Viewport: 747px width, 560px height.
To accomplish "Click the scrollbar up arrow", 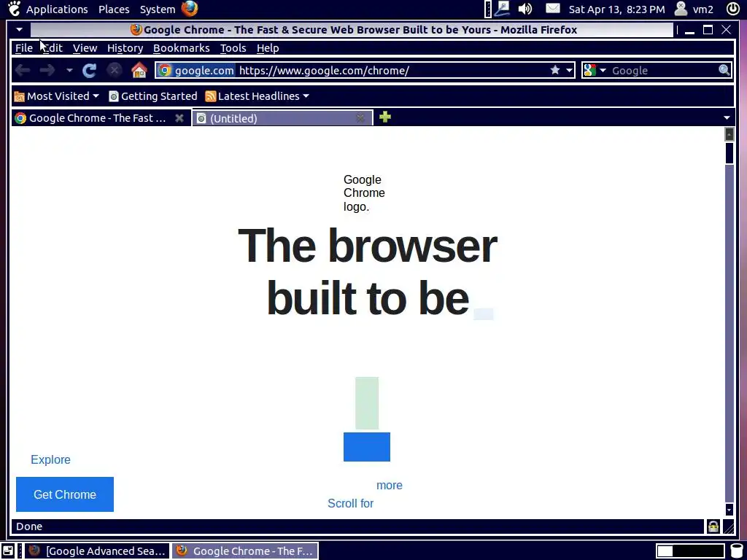I will [729, 134].
